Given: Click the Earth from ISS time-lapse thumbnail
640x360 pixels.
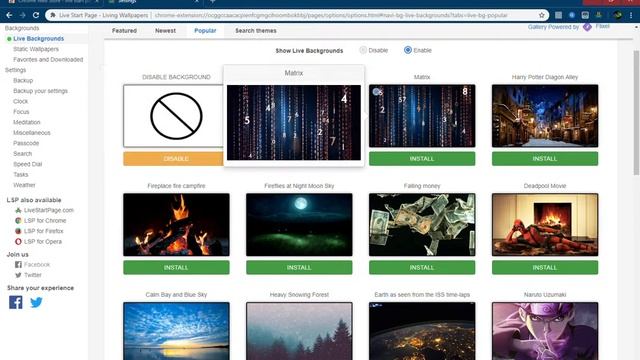Looking at the screenshot, I should 422,331.
